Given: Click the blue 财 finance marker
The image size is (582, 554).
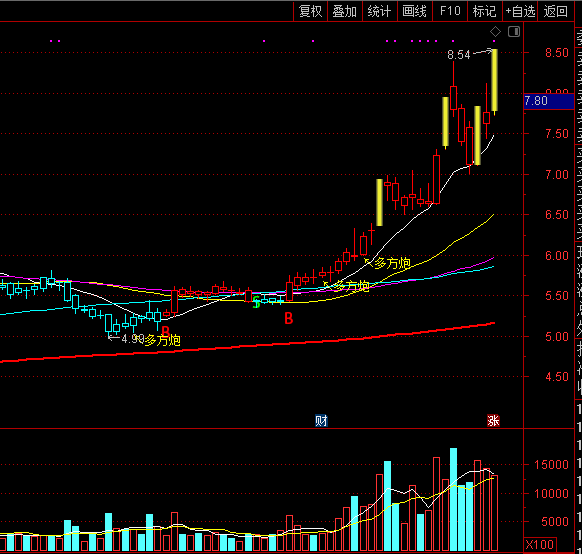Looking at the screenshot, I should (321, 420).
